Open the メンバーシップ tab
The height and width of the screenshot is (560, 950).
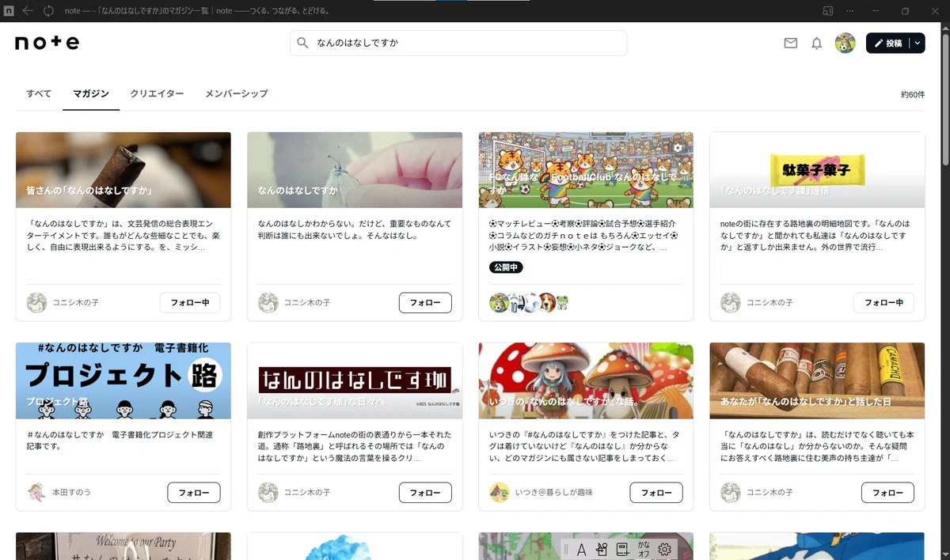237,93
